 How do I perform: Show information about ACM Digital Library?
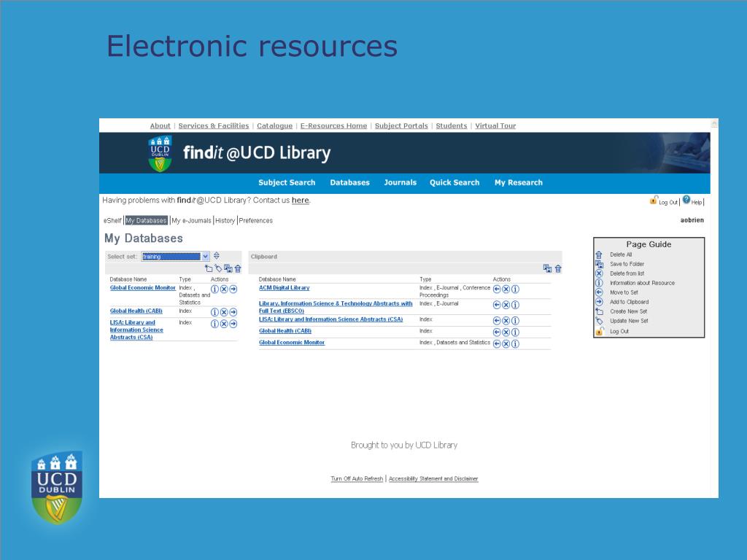click(515, 289)
